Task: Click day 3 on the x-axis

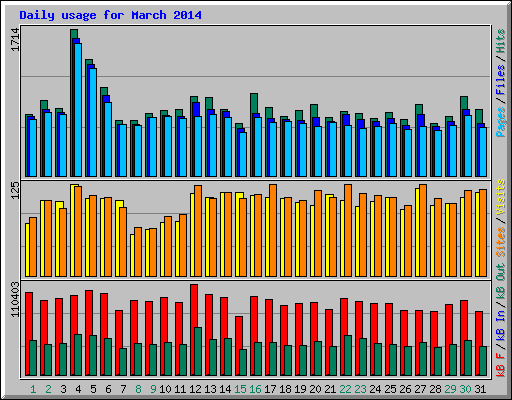Action: pos(63,389)
